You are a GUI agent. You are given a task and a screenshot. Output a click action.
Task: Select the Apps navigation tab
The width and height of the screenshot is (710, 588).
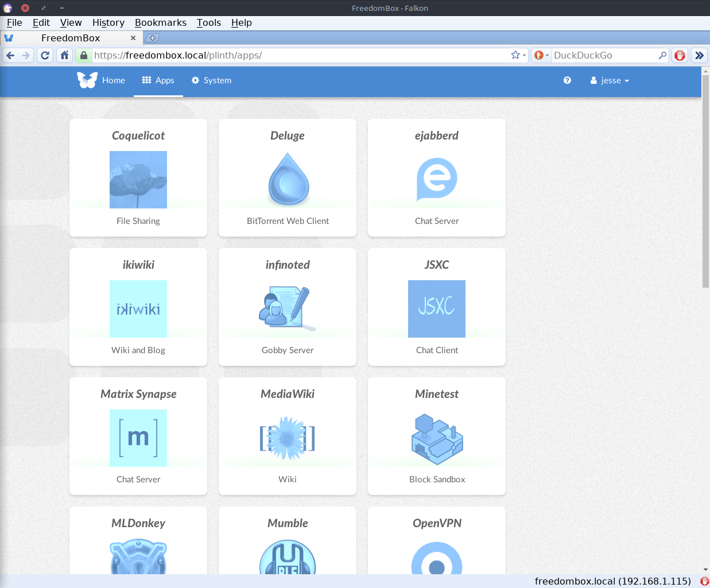pos(158,80)
